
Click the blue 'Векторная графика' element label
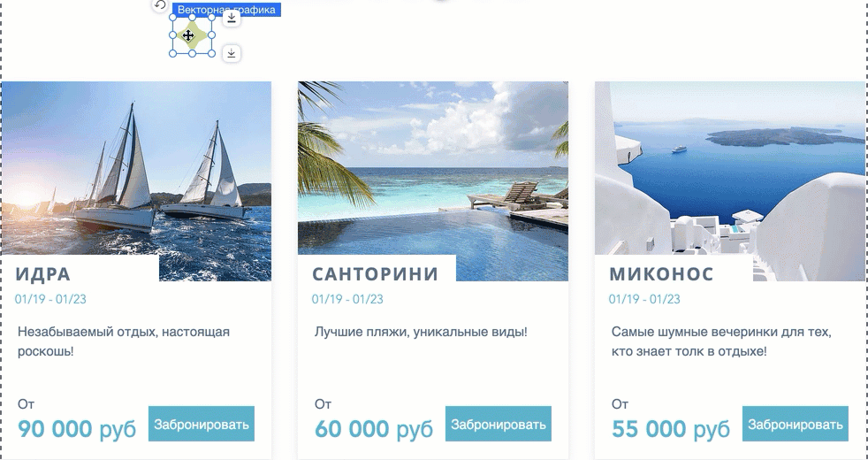pos(226,10)
